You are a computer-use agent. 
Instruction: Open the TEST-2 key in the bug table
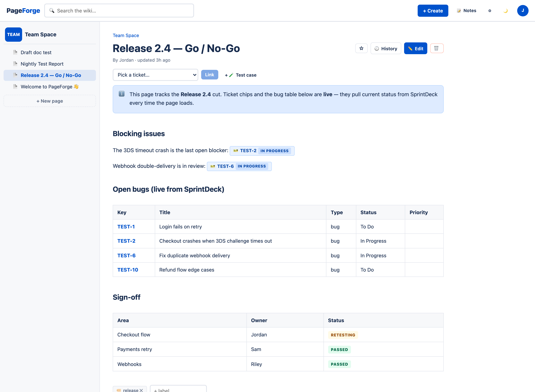click(x=126, y=241)
